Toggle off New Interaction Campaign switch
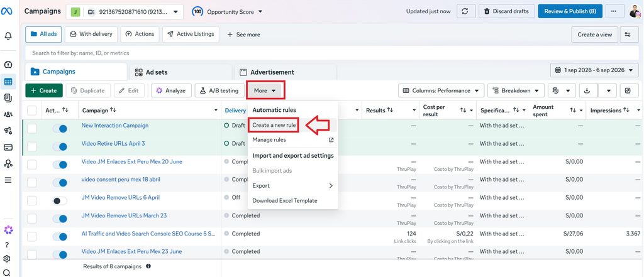The width and height of the screenshot is (644, 277). click(60, 128)
